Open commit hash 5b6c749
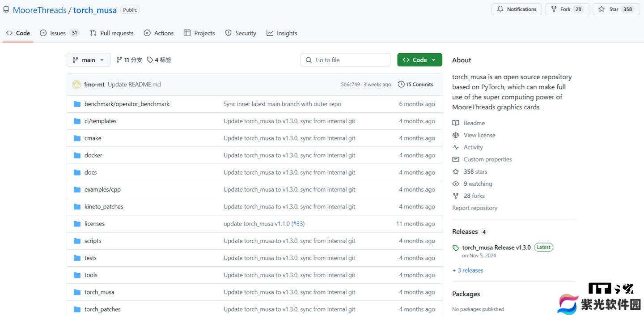This screenshot has height=316, width=644. [350, 85]
